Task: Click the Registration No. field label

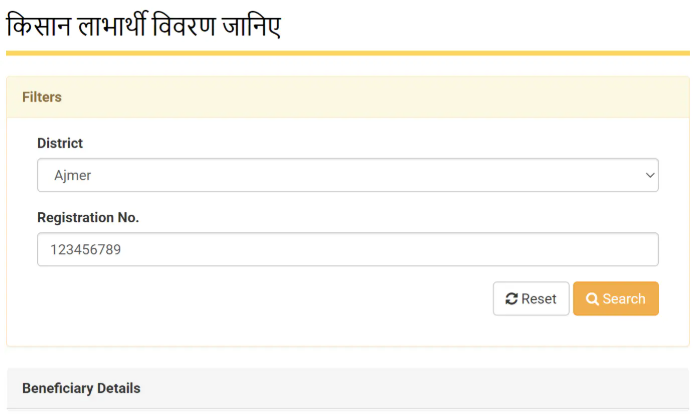Action: (88, 217)
